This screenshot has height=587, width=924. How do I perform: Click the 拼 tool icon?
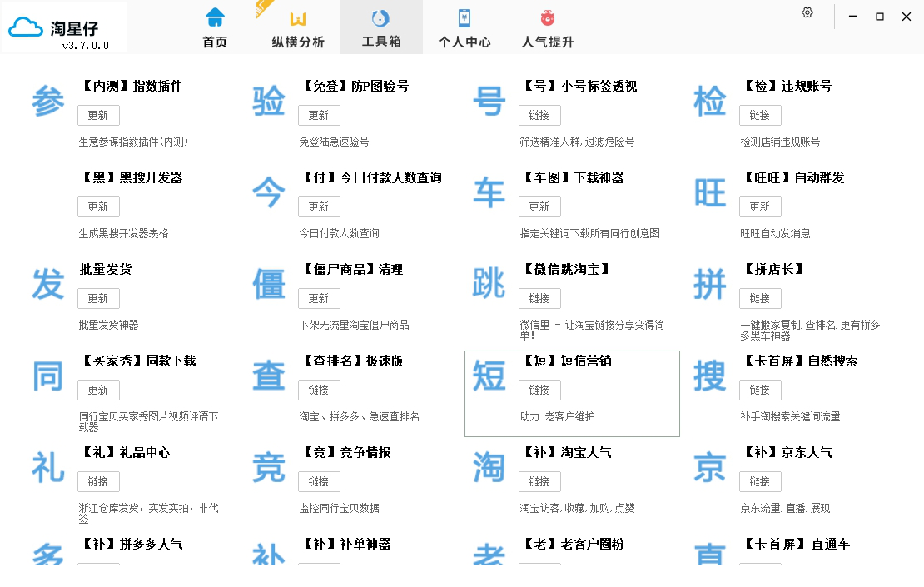(709, 284)
